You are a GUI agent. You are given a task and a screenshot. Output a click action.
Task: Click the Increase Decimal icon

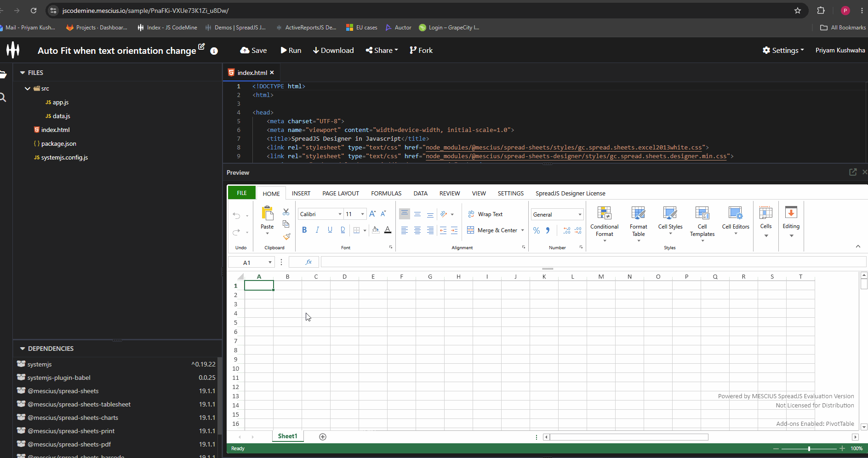pyautogui.click(x=567, y=230)
